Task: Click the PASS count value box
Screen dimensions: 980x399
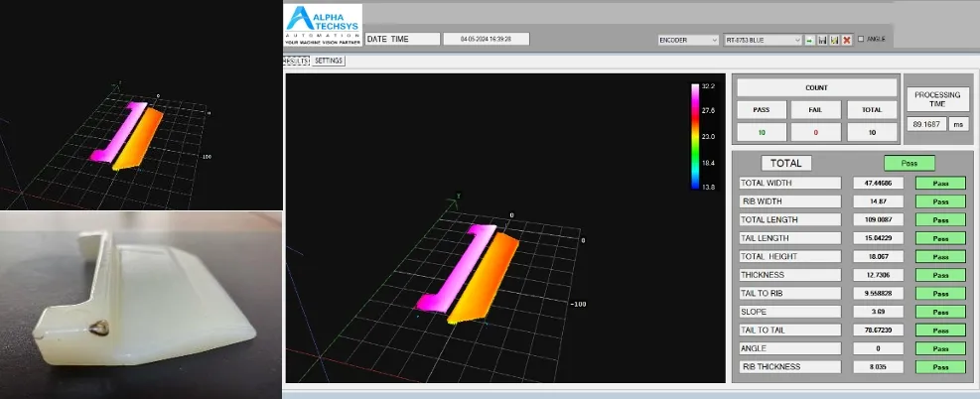Action: click(761, 133)
